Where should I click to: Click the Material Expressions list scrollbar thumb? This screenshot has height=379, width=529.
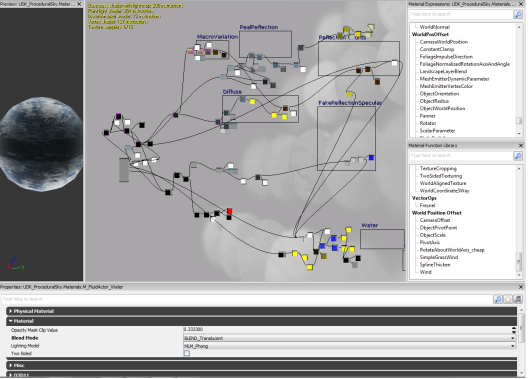[x=519, y=120]
